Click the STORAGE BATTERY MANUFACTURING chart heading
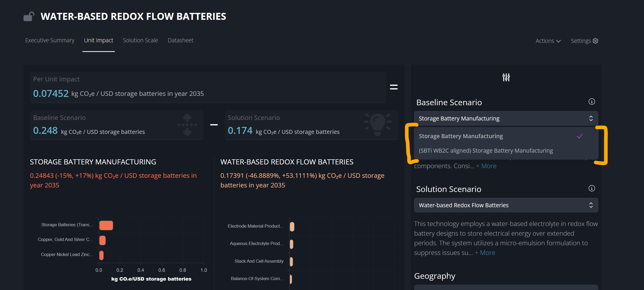 (x=93, y=162)
